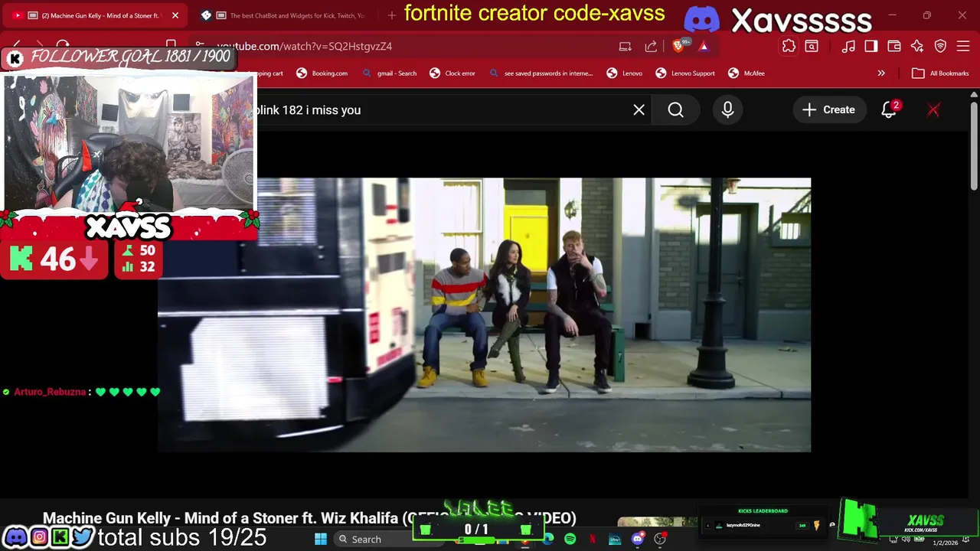Open the taskbar date 1/2/2026 clock
This screenshot has width=980, height=551.
click(x=945, y=543)
